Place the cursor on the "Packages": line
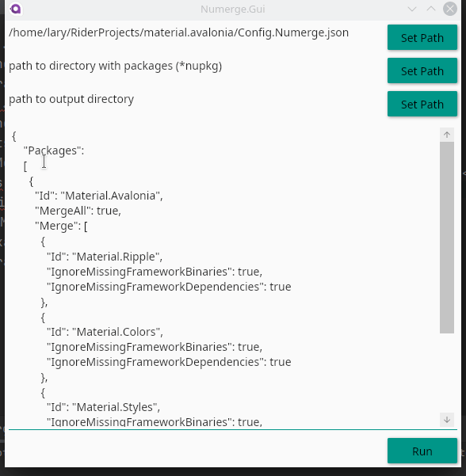The height and width of the screenshot is (476, 466). [54, 150]
